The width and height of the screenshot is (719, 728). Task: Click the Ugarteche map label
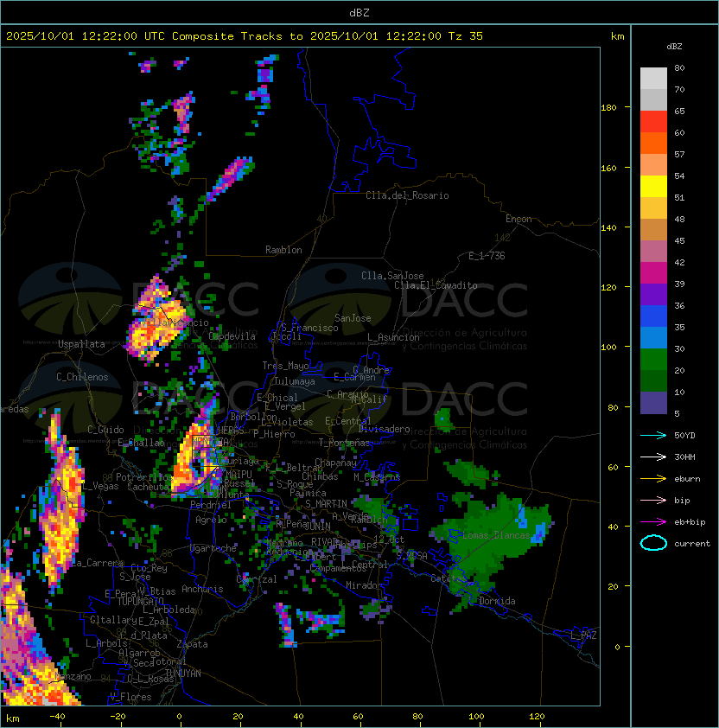pos(213,548)
